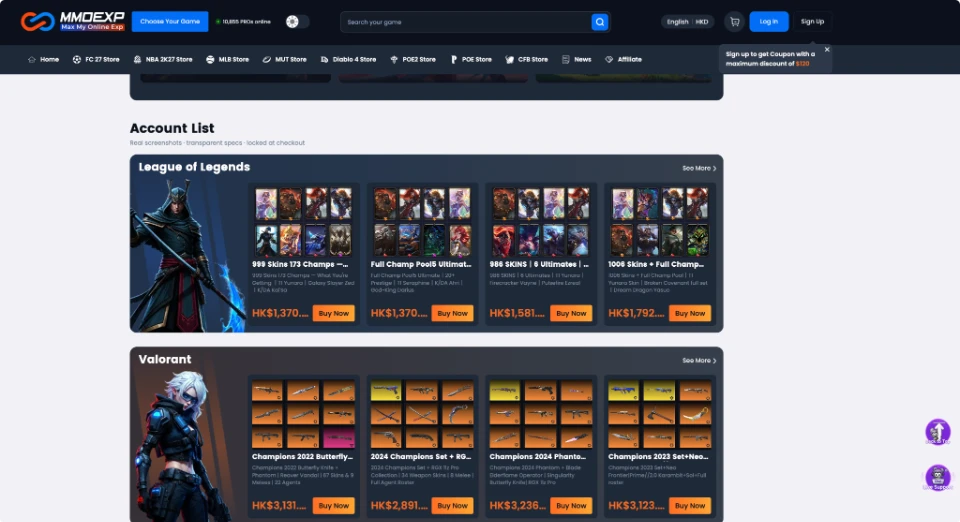The width and height of the screenshot is (960, 522).
Task: Click the Diablo 4 Store icon
Action: point(324,59)
